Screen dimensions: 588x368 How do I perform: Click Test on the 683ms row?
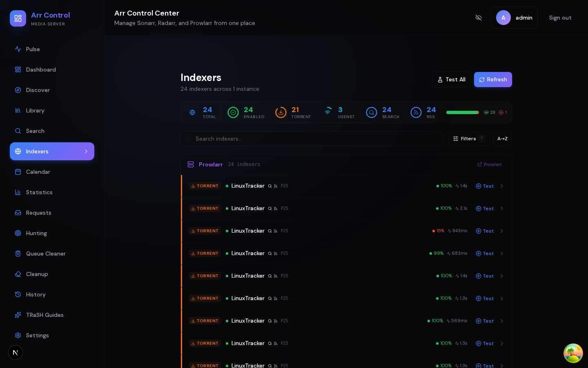click(x=485, y=254)
